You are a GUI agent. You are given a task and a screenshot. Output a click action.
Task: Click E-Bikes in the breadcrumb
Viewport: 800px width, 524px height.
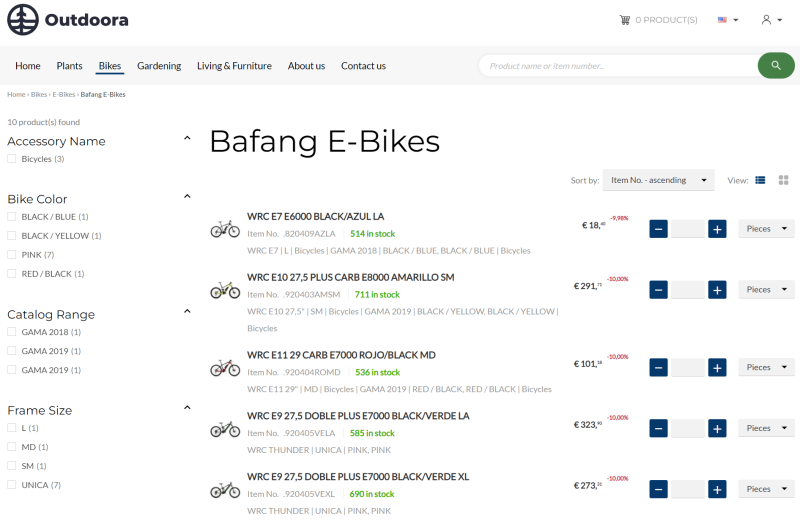coord(63,94)
